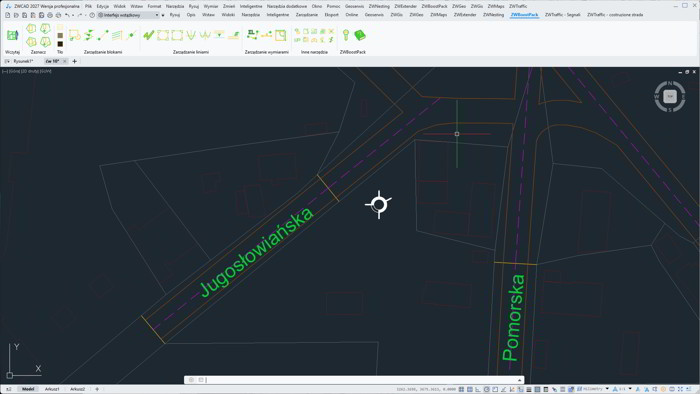Viewport: 700px width, 394px height.
Task: Click new drawing icon in quick access toolbar
Action: point(8,15)
